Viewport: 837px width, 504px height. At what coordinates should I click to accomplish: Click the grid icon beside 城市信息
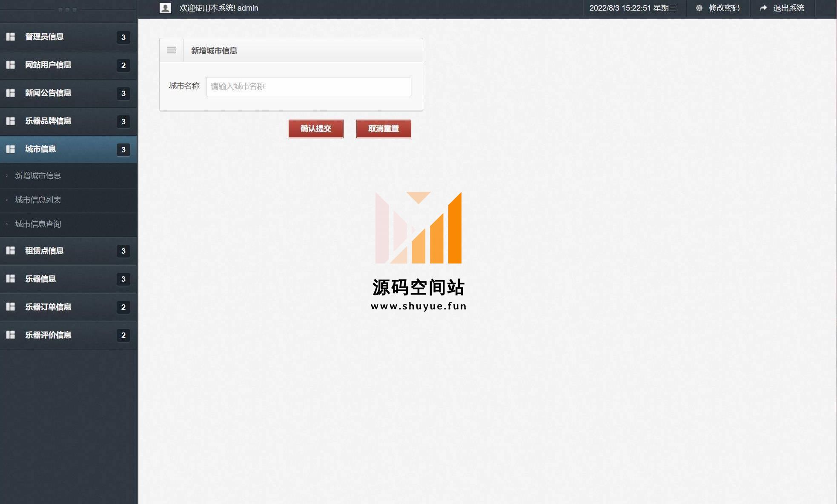[11, 149]
